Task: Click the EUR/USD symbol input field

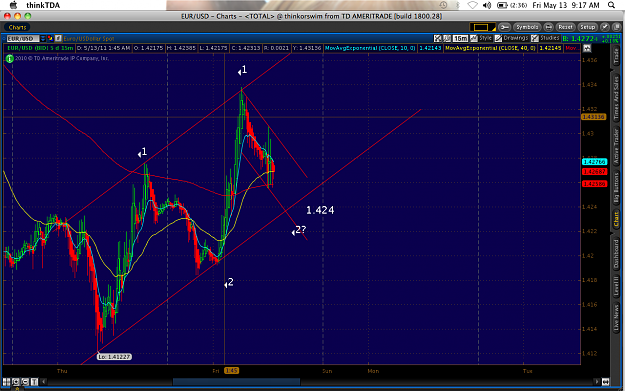Action: coord(23,39)
